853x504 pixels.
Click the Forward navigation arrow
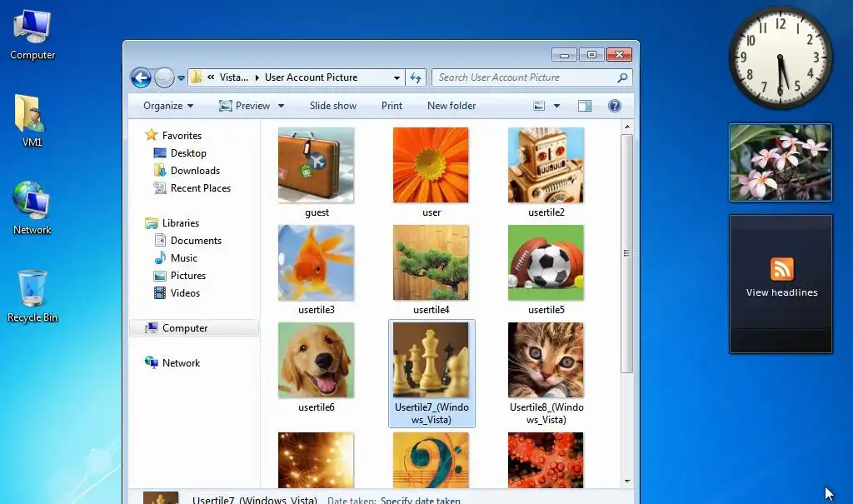coord(164,77)
